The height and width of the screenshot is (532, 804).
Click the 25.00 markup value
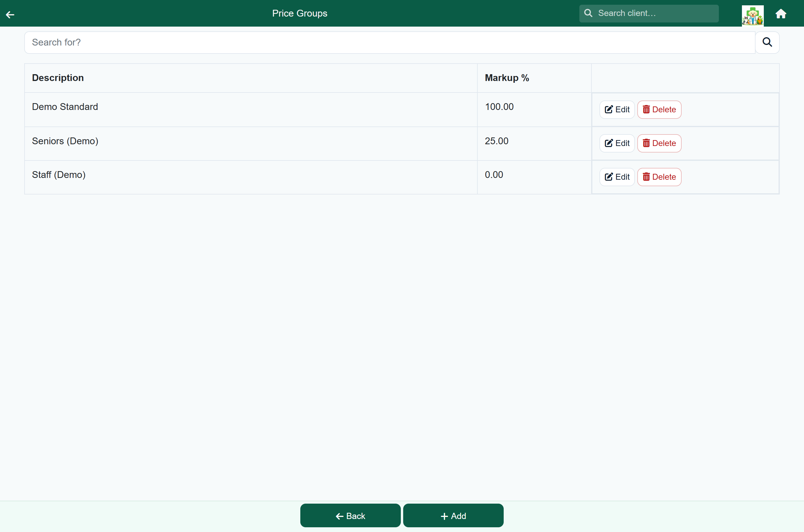click(496, 141)
